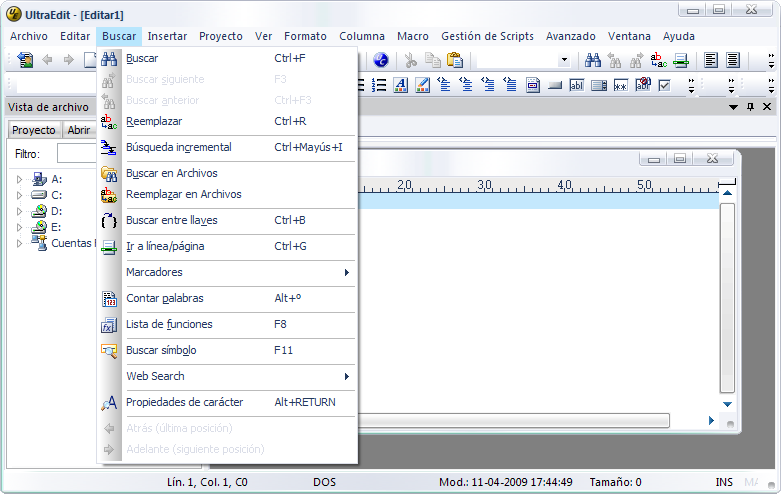Screen dimensions: 781x494
Task: Click the binoculars Find icon in toolbar
Action: [593, 60]
